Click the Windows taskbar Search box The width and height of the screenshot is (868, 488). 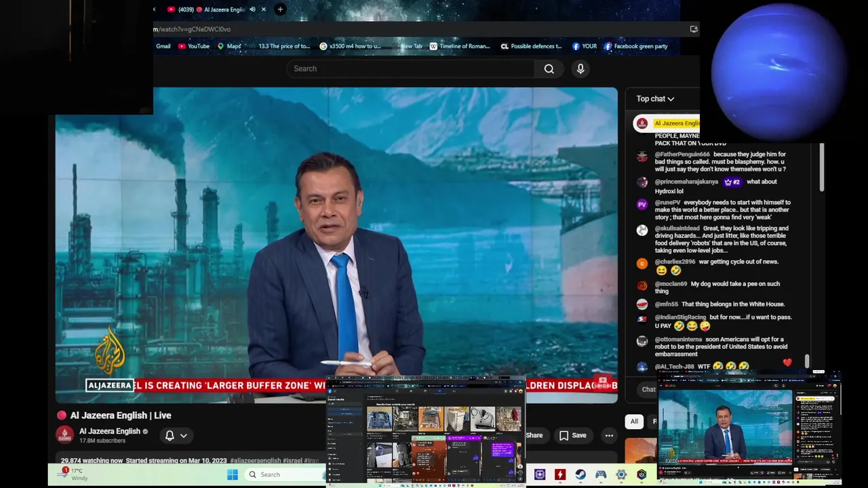285,474
